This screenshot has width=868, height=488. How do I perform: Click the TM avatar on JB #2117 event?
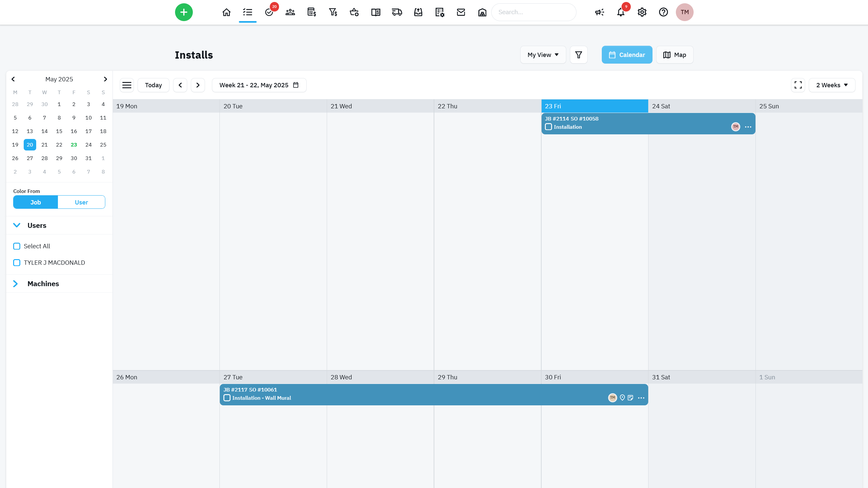pyautogui.click(x=612, y=398)
